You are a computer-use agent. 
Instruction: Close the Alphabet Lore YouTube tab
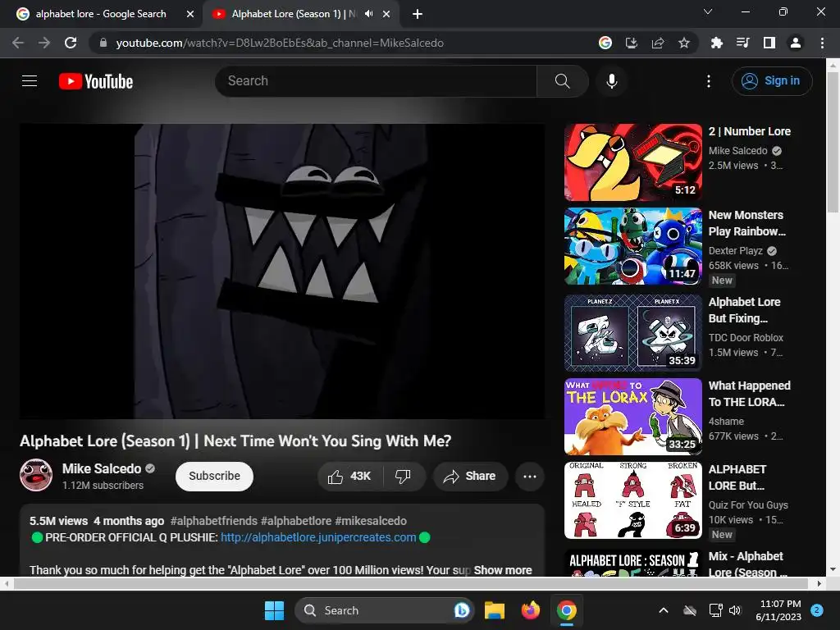pos(386,14)
